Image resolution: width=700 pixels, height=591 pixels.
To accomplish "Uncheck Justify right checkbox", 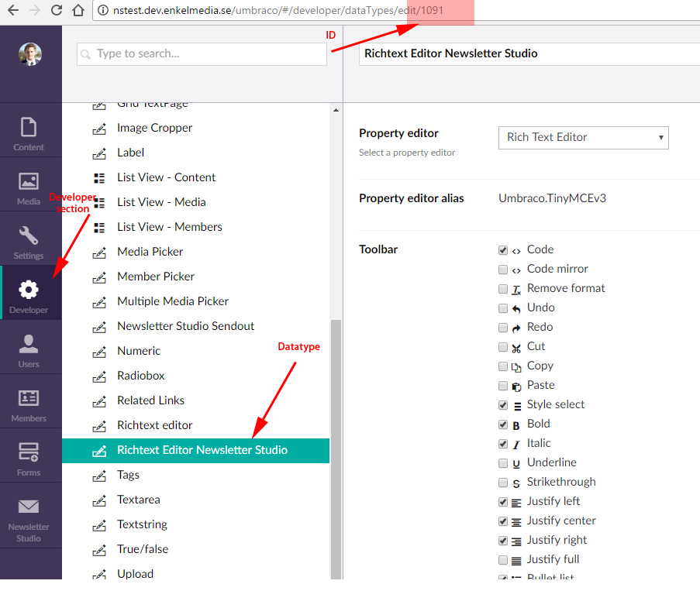I will 503,541.
